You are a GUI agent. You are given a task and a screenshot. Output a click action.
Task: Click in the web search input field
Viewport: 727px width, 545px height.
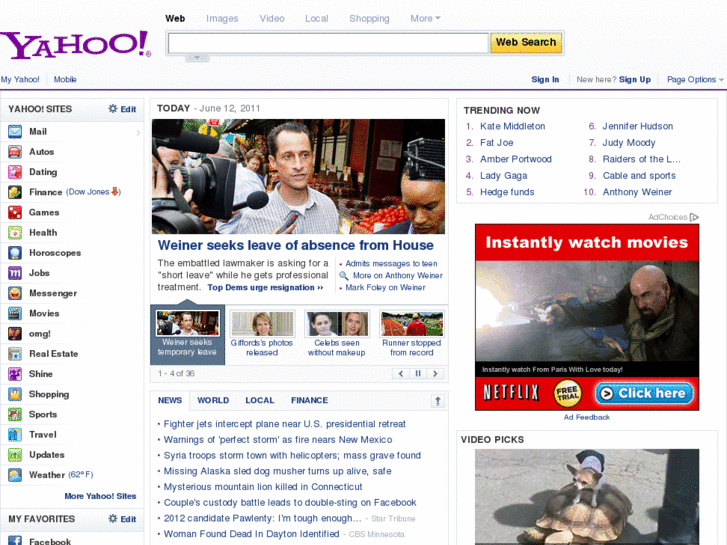pos(328,43)
